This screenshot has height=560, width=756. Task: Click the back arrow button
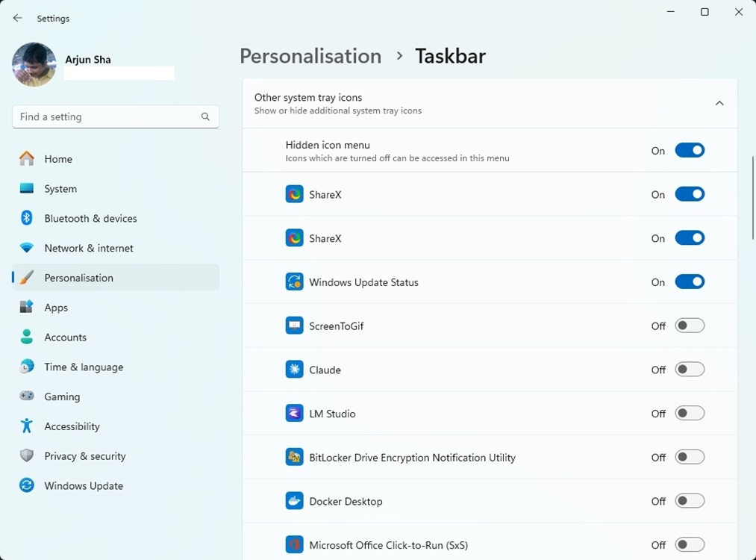pos(17,18)
